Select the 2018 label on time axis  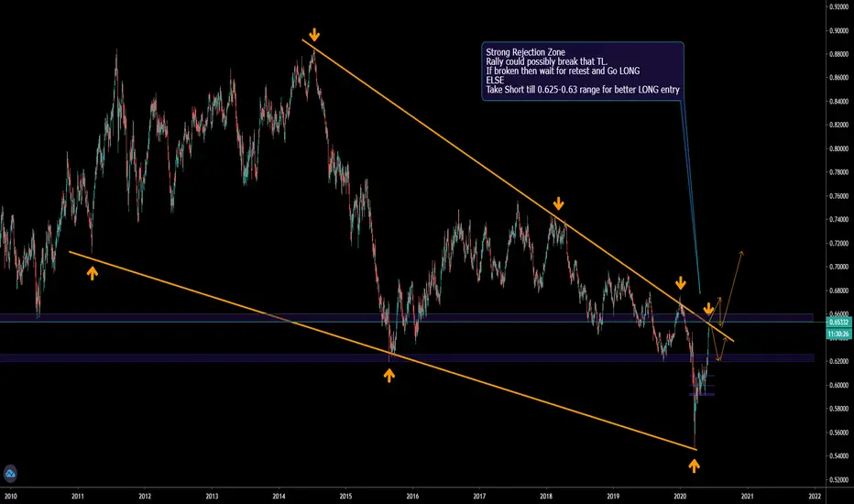546,497
